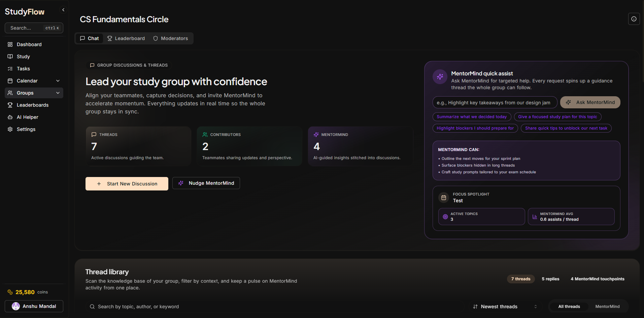Click the Settings gear icon
The image size is (644, 318).
[x=10, y=129]
